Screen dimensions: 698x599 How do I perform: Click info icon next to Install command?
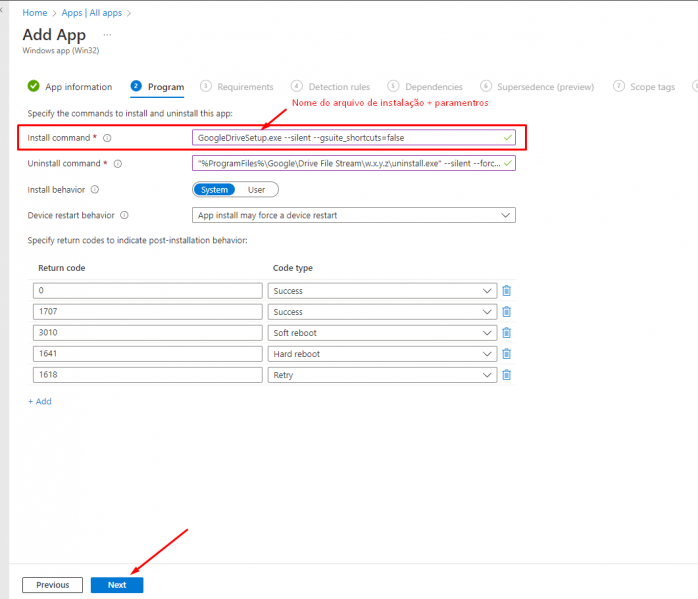point(107,138)
